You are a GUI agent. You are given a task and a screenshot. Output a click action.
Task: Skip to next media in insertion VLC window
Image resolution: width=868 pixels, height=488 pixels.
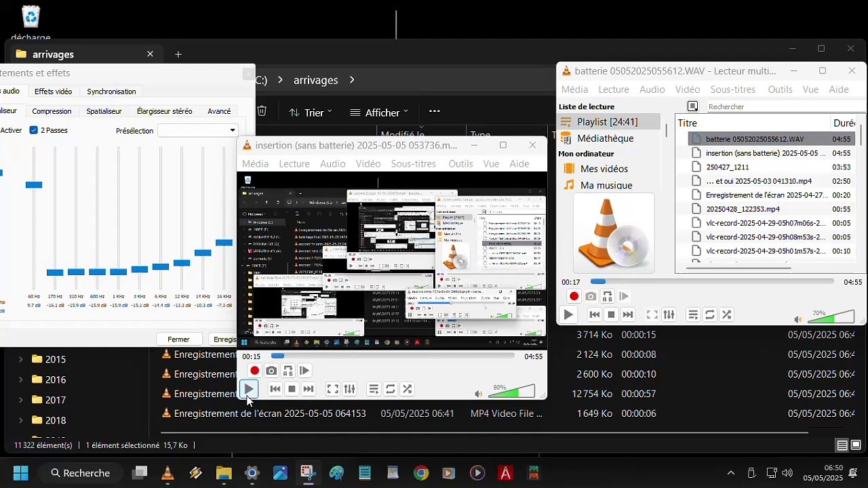click(x=309, y=389)
